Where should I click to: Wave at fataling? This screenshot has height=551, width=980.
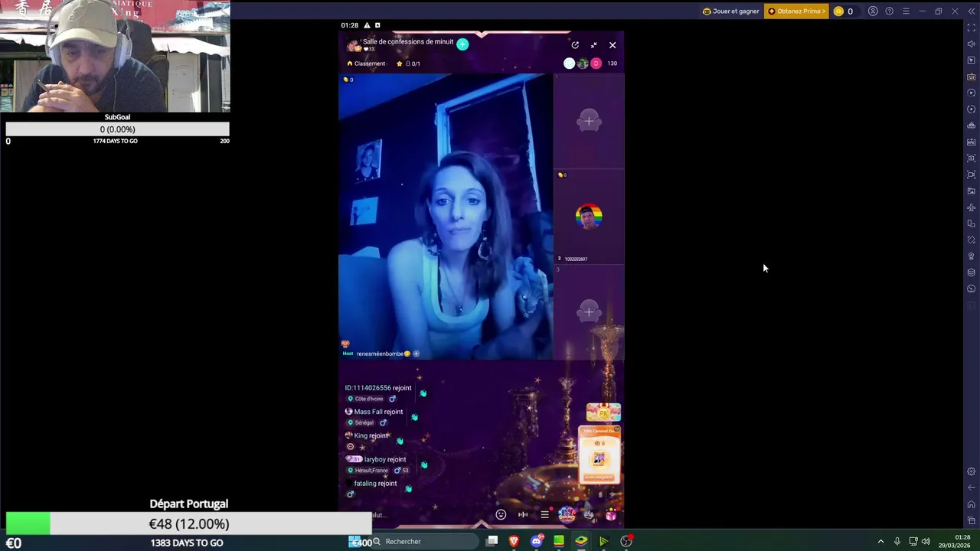408,488
